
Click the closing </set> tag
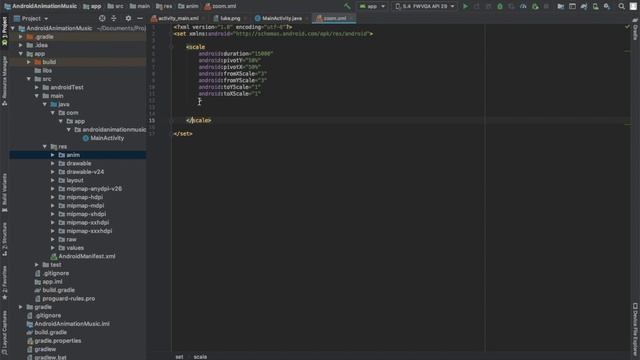point(183,133)
